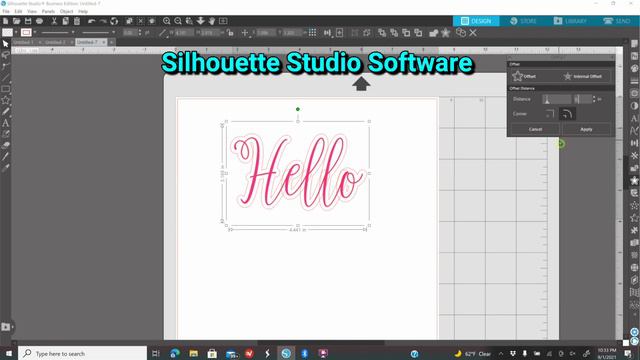Add a new document tab with the plus button

tap(111, 42)
